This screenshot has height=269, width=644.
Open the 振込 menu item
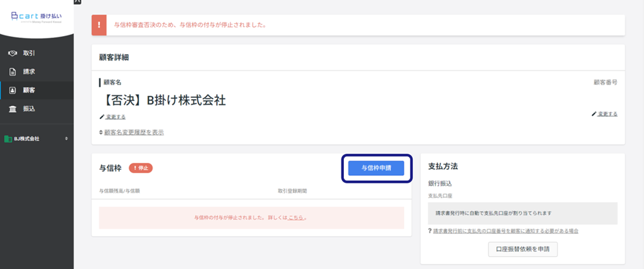click(37, 109)
